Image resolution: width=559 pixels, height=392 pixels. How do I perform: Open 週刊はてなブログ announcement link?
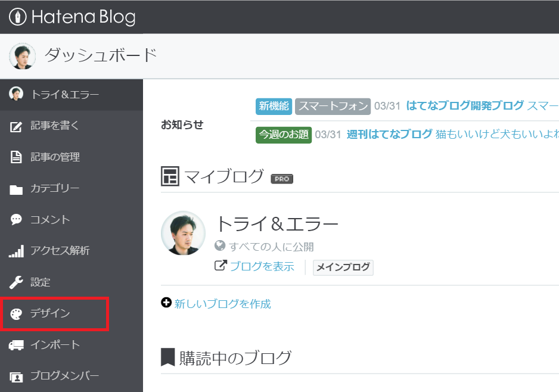coord(390,135)
